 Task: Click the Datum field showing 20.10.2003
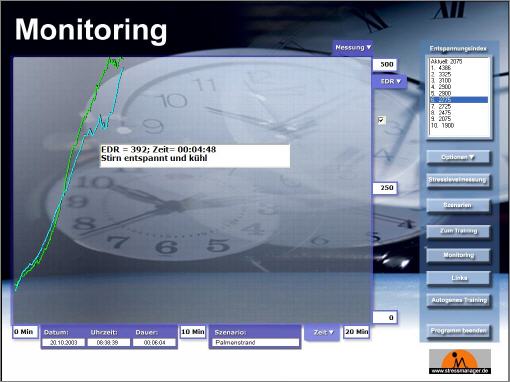(x=63, y=342)
